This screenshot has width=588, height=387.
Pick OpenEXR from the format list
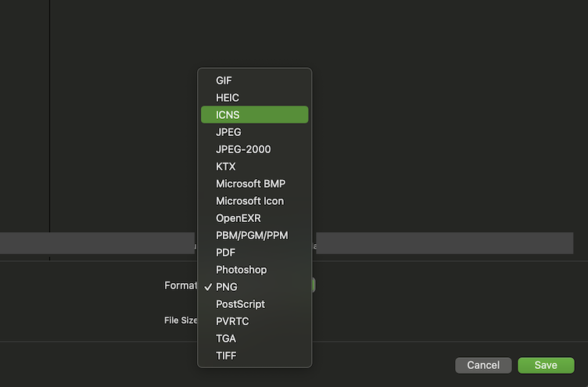238,218
